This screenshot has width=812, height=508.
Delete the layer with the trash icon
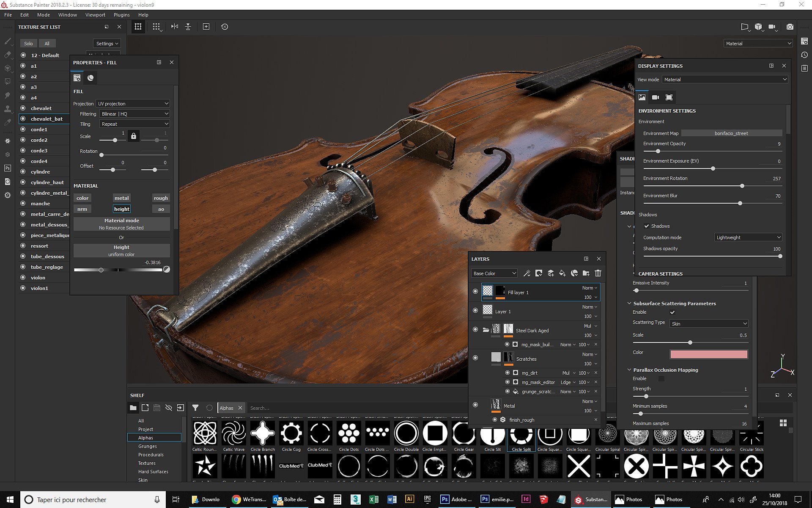pos(598,273)
